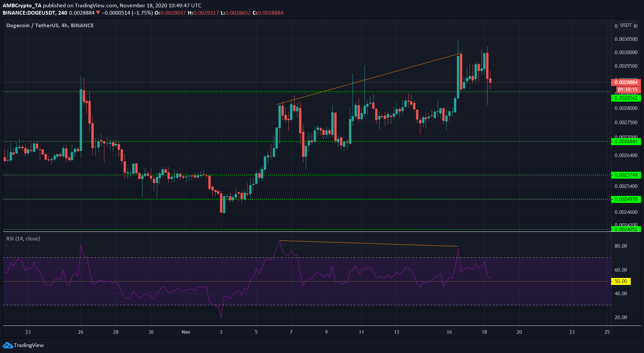Click the 0.0030500 price scale value
The height and width of the screenshot is (353, 644).
(626, 39)
